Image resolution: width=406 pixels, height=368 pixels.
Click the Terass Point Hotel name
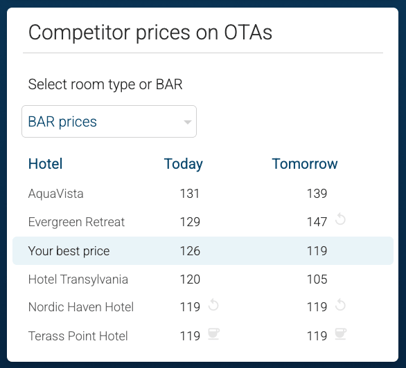(78, 336)
